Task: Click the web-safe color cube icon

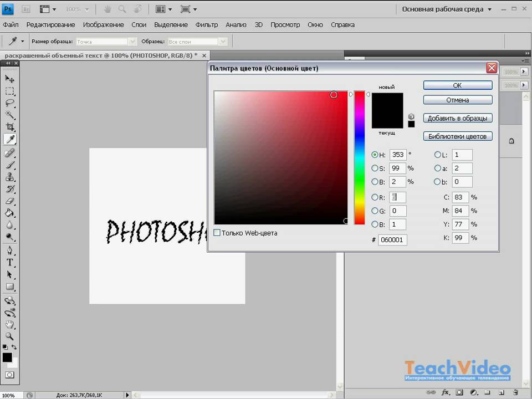Action: point(411,116)
